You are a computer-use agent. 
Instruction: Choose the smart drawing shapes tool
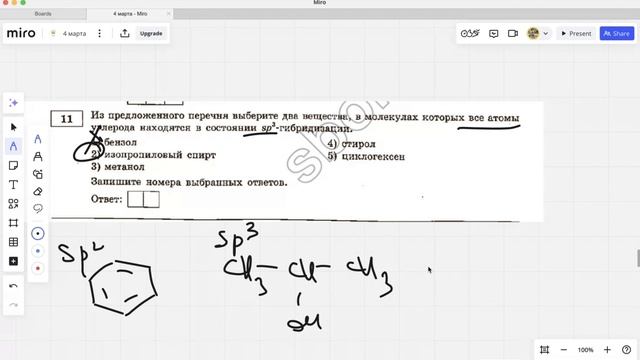coord(38,174)
